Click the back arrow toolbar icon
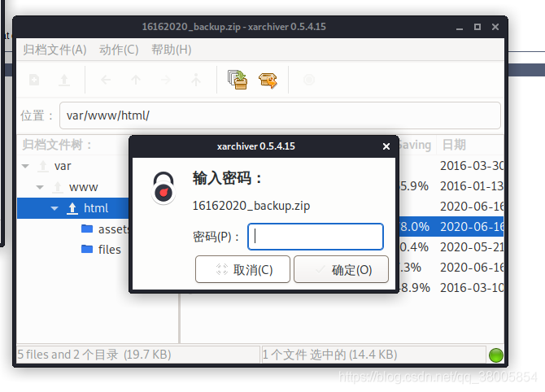 (x=106, y=81)
